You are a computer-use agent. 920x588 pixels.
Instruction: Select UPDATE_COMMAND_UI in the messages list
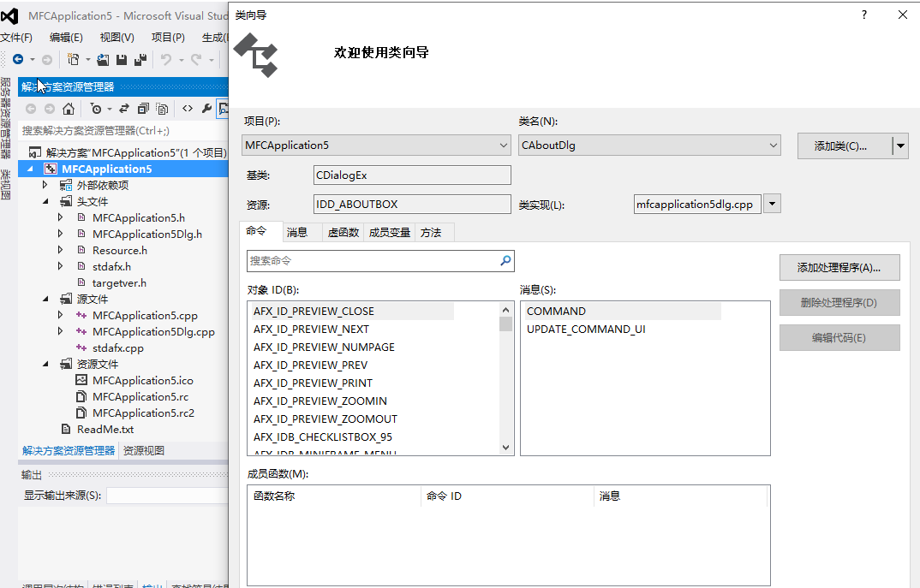point(586,329)
